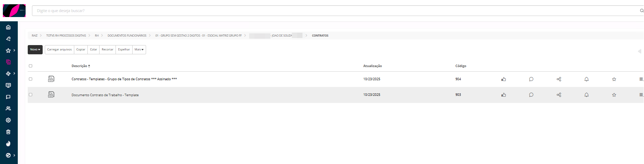Click the Copiar button

pos(81,50)
